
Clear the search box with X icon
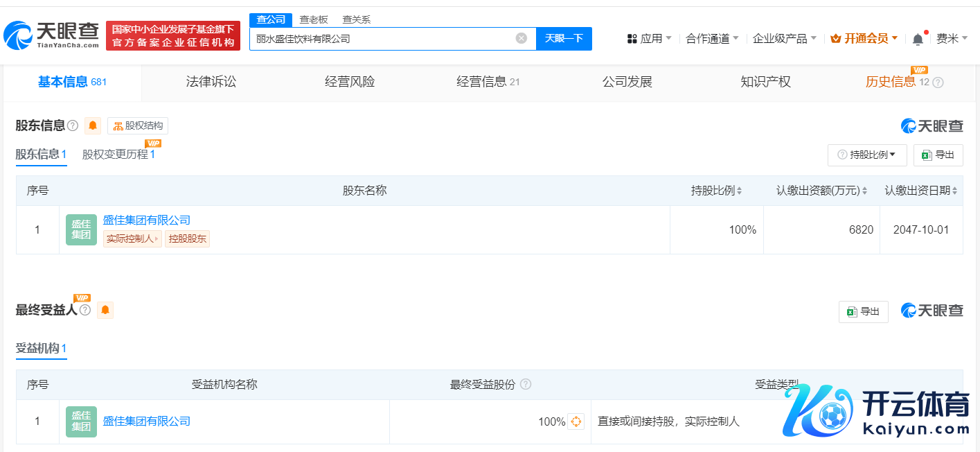[522, 38]
